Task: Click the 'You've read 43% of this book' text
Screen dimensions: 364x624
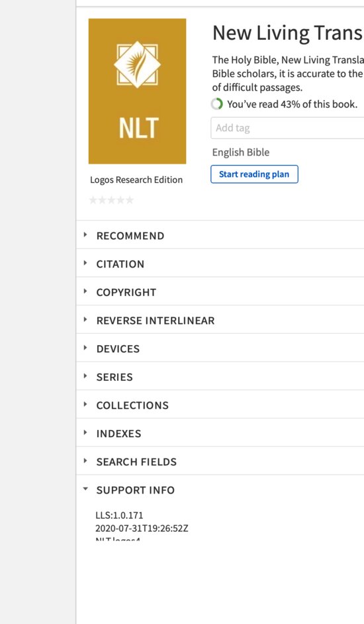Action: 292,104
